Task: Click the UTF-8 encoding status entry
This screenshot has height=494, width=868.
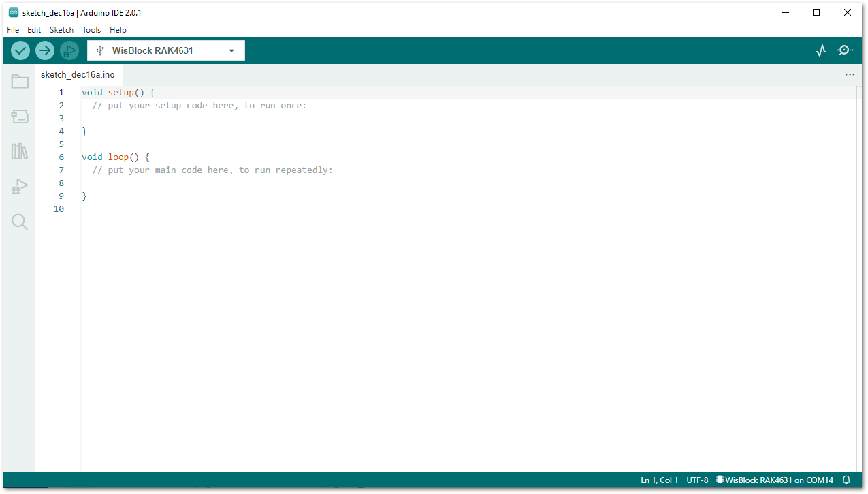Action: [697, 480]
